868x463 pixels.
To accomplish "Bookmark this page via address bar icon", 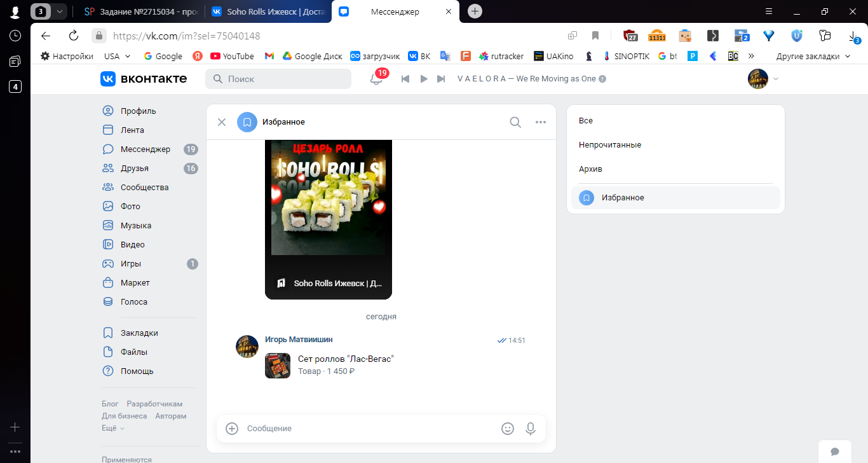I will (x=595, y=36).
